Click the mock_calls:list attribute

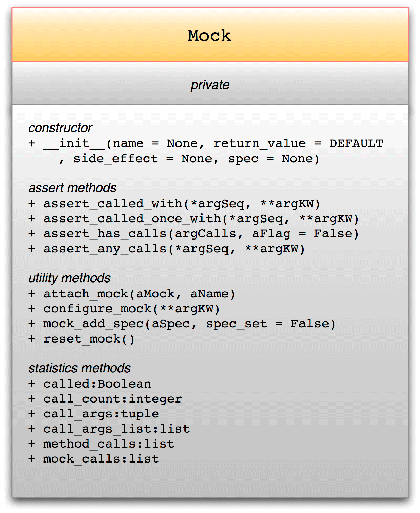coord(94,459)
